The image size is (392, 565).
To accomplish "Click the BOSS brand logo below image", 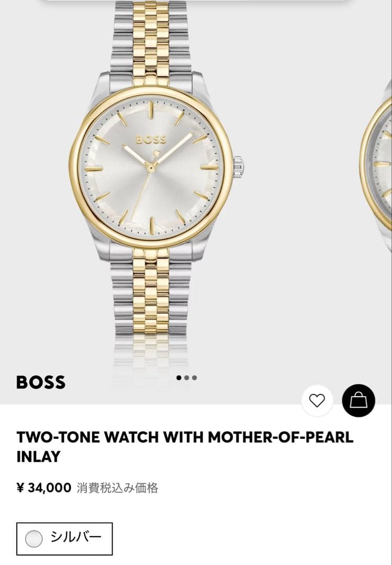I will coord(41,382).
